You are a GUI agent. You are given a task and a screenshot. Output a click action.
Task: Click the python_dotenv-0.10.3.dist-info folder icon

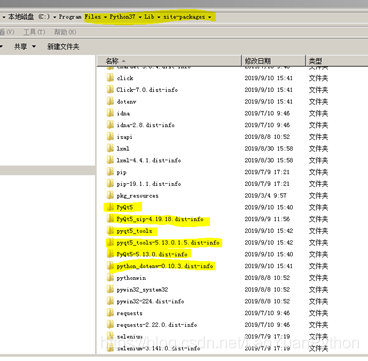pos(110,266)
